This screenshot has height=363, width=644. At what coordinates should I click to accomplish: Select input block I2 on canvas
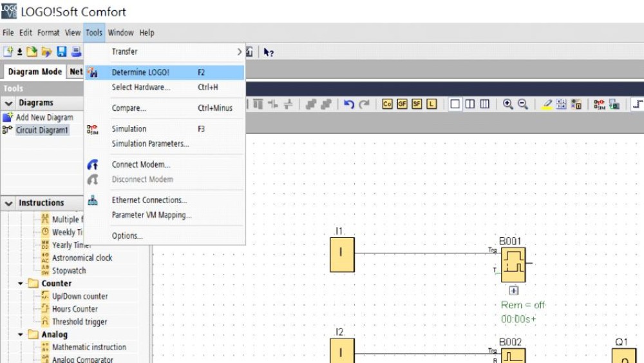(x=342, y=351)
